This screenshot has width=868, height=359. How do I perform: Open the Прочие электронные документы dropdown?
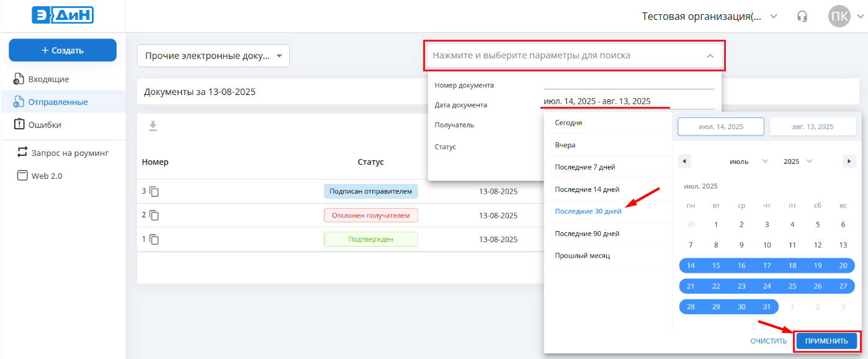tap(213, 56)
